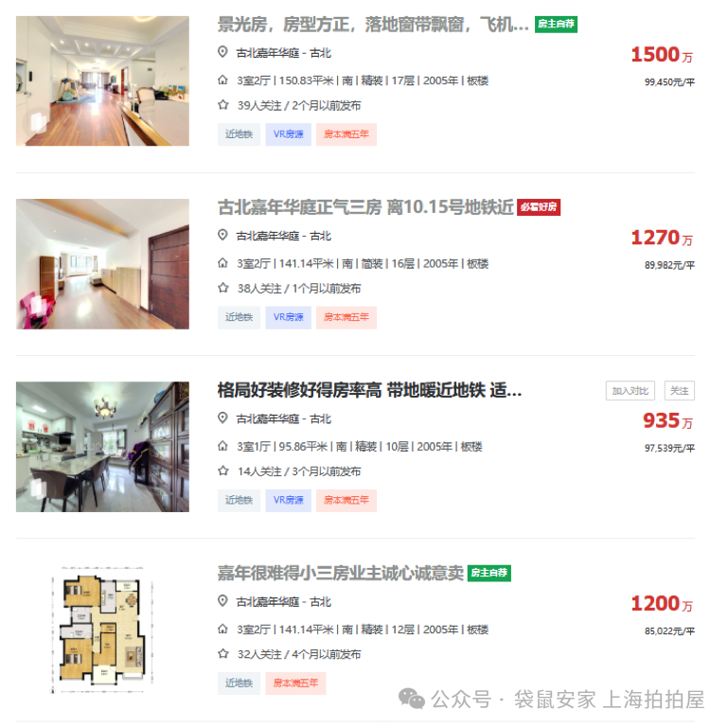Click the green 房主自荐 badge on first listing
The image size is (728, 728).
556,25
